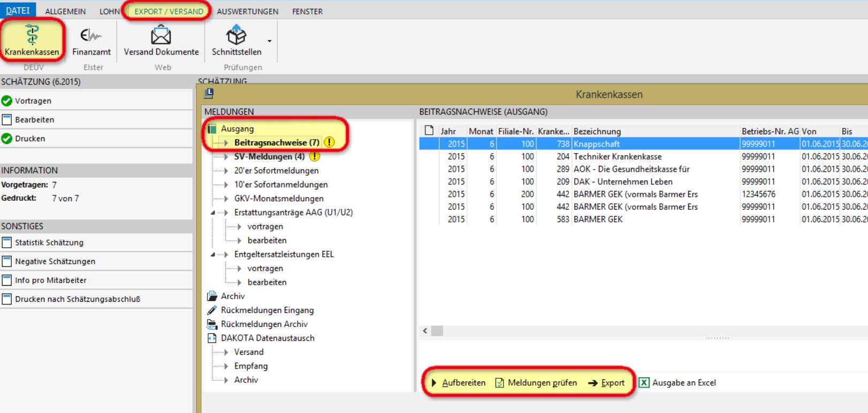Toggle Statistik Schätzung checkbox

[x=7, y=242]
